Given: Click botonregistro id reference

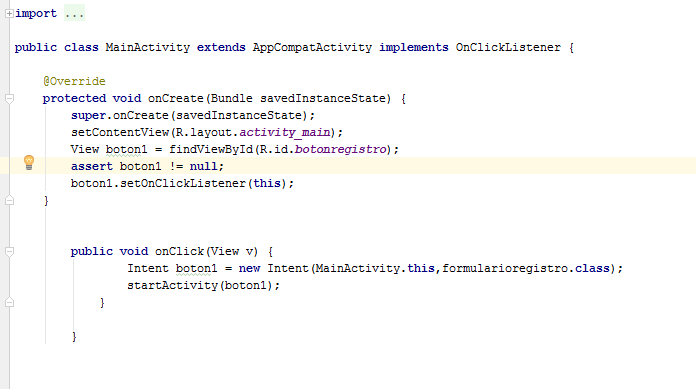Looking at the screenshot, I should pos(340,149).
